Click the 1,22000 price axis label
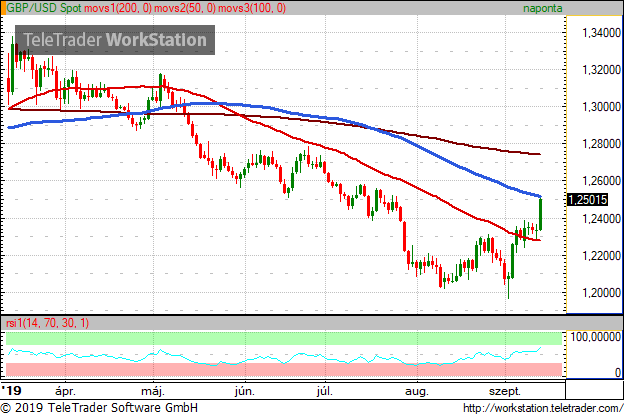This screenshot has width=624, height=417. (601, 255)
